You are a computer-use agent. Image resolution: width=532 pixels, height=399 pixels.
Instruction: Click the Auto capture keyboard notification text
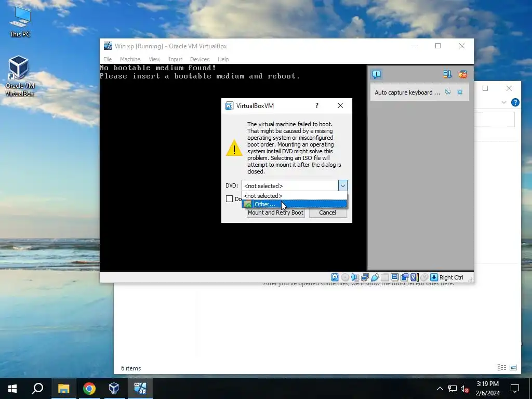[x=407, y=92]
